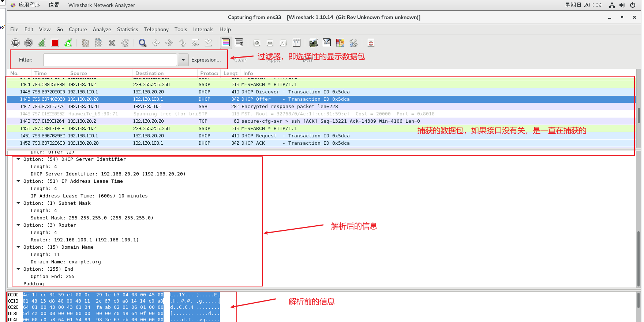Reload this capture file icon
644x322 pixels.
click(125, 43)
